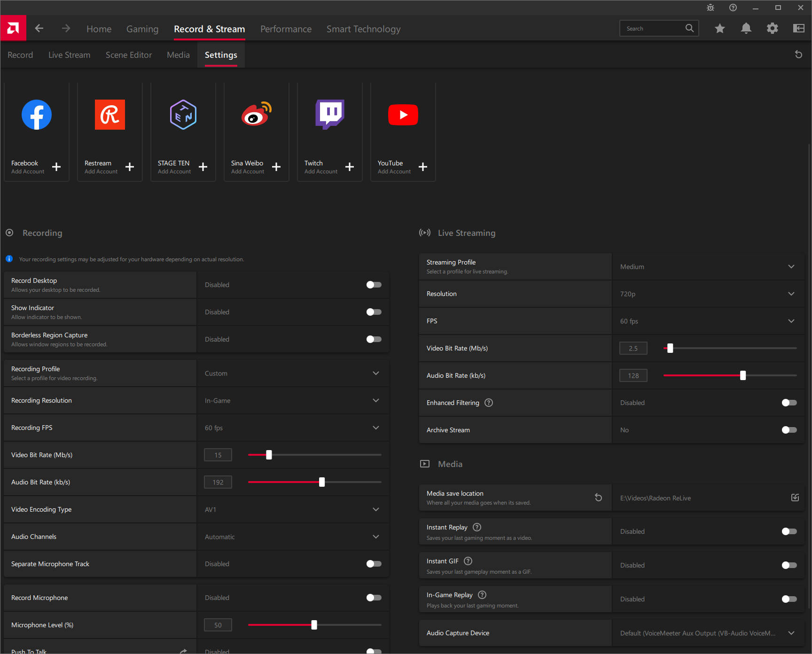Viewport: 812px width, 654px height.
Task: Browse for media save location folder
Action: 795,498
